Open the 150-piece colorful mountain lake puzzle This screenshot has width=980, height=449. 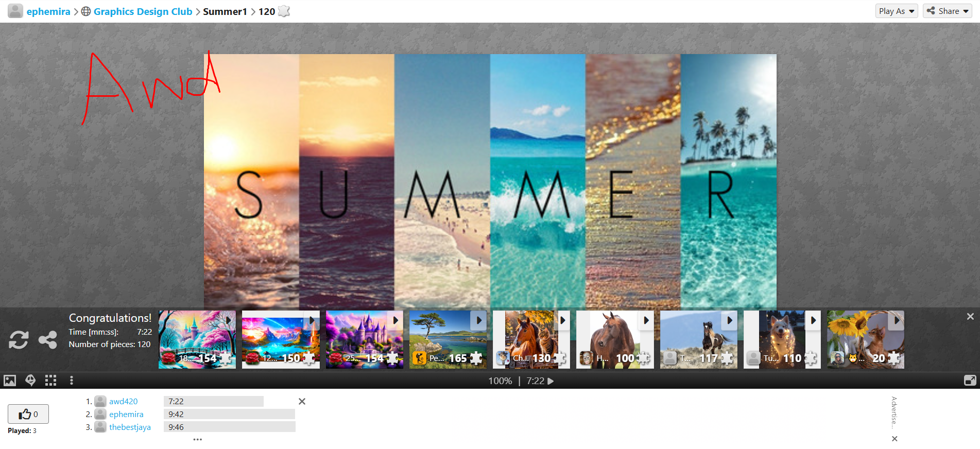[281, 339]
